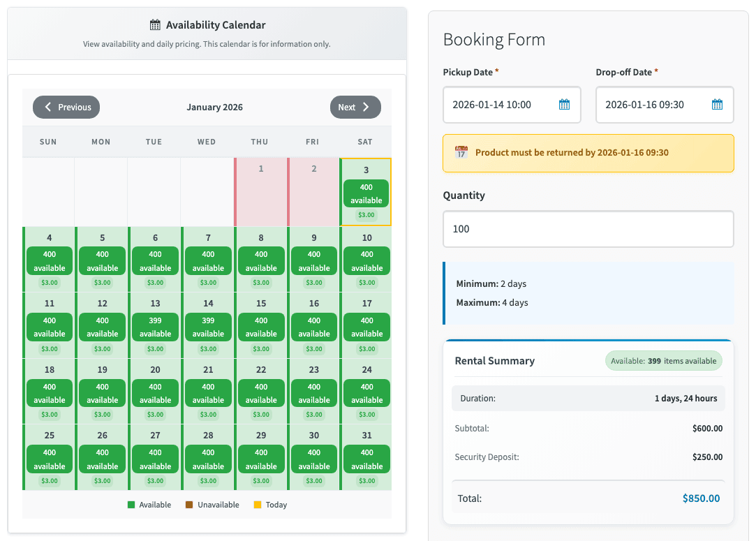Select January 3 on the calendar
Image resolution: width=756 pixels, height=541 pixels.
coord(366,192)
